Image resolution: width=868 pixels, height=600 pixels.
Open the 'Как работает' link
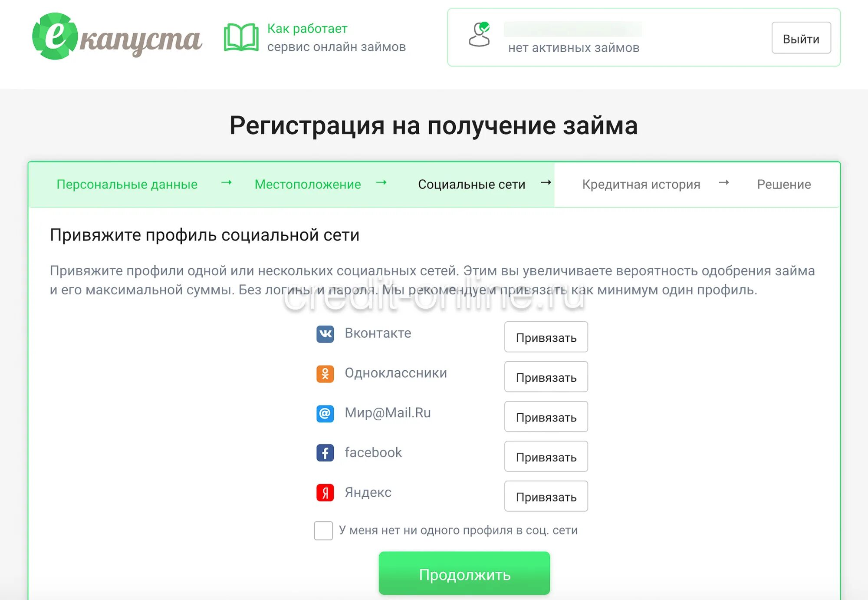307,29
